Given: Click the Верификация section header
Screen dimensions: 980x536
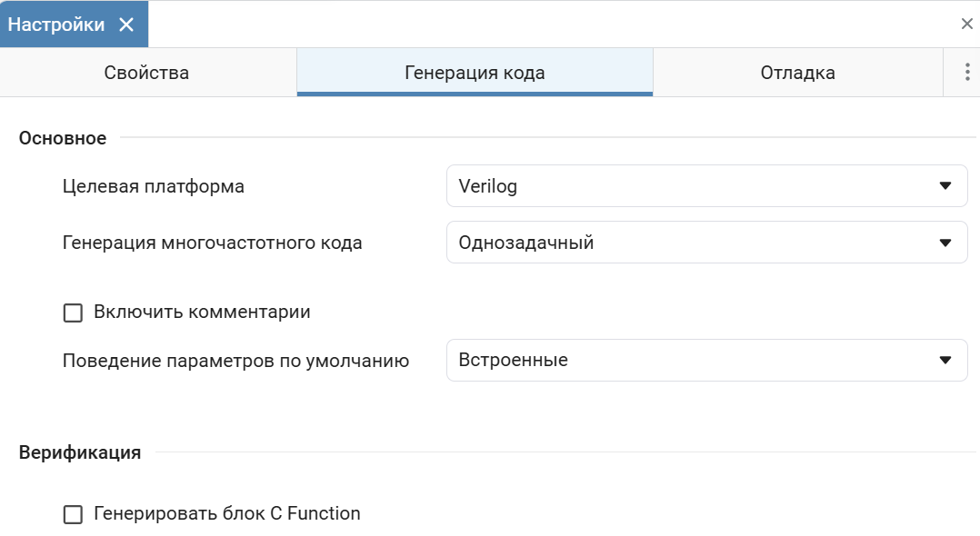Looking at the screenshot, I should [x=80, y=452].
